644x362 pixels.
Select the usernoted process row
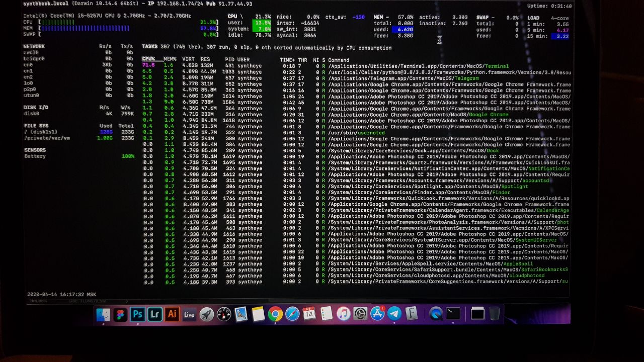(356, 133)
